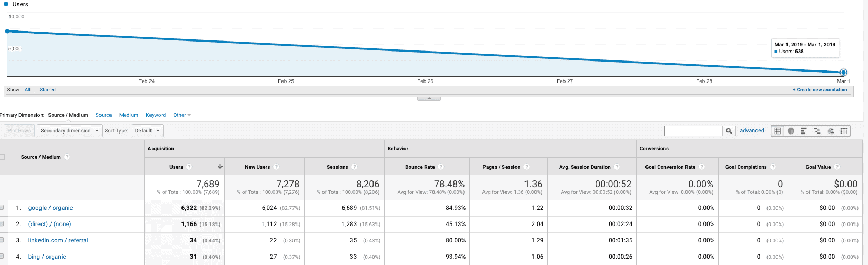Screen dimensions: 868x265
Task: Open help icon next to Goal Value
Action: (x=837, y=167)
